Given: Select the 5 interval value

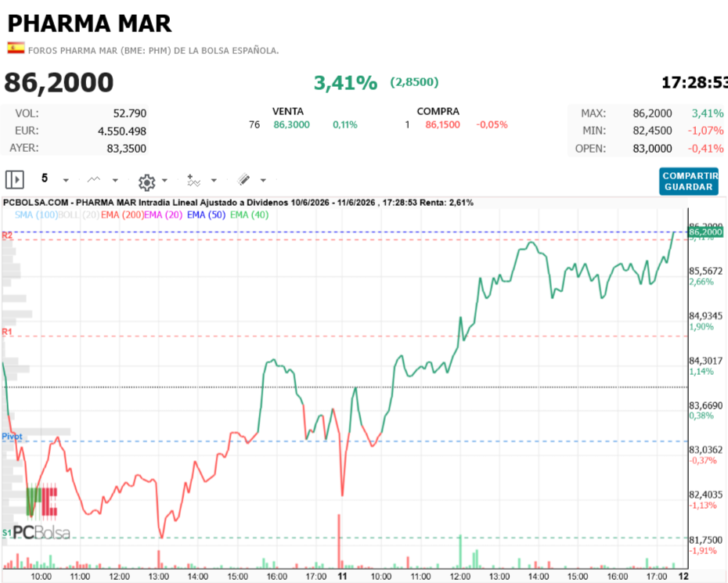Looking at the screenshot, I should point(45,178).
